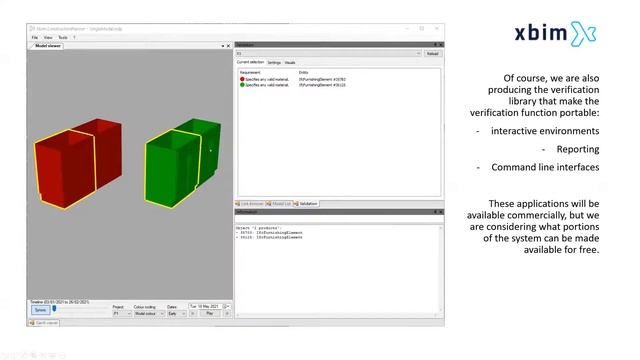This screenshot has height=360, width=640.
Task: Click the Information panel vertical scrollbar
Action: click(441, 269)
